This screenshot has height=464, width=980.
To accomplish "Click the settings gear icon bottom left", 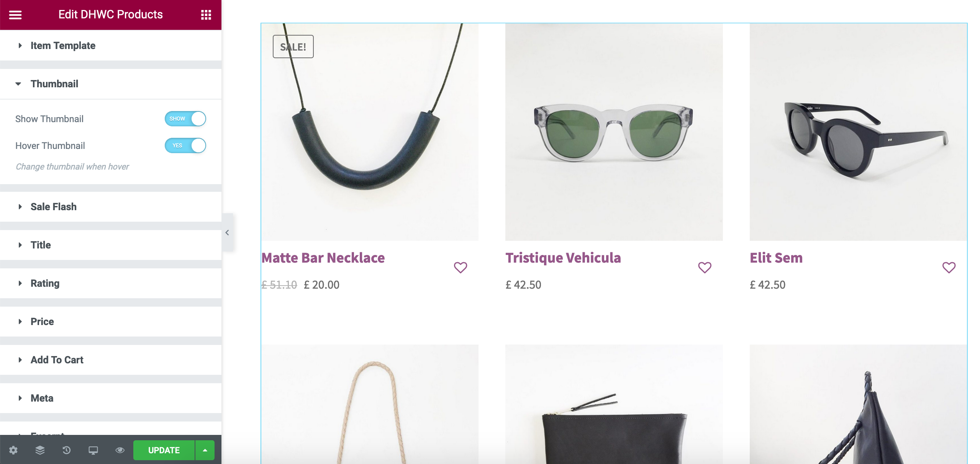I will click(x=13, y=449).
